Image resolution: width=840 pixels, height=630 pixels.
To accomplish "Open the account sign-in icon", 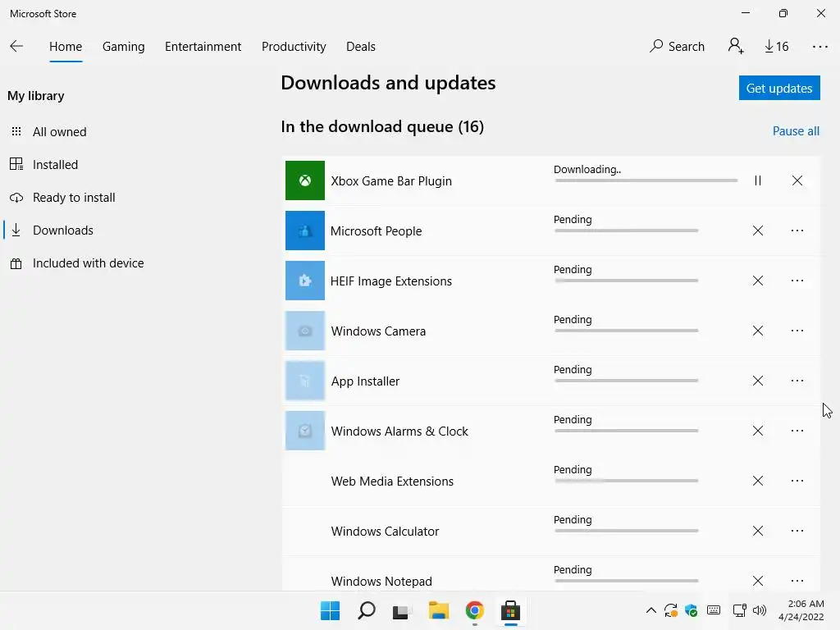I will 736,46.
